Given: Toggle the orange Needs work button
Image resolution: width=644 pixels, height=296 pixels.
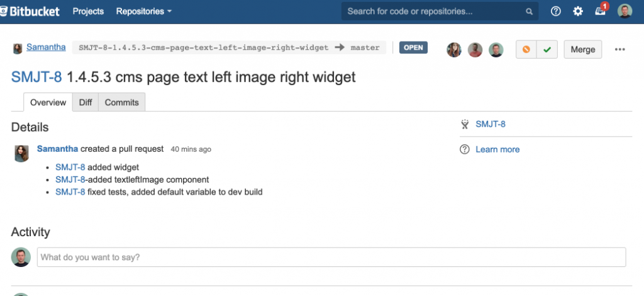Looking at the screenshot, I should [x=526, y=49].
